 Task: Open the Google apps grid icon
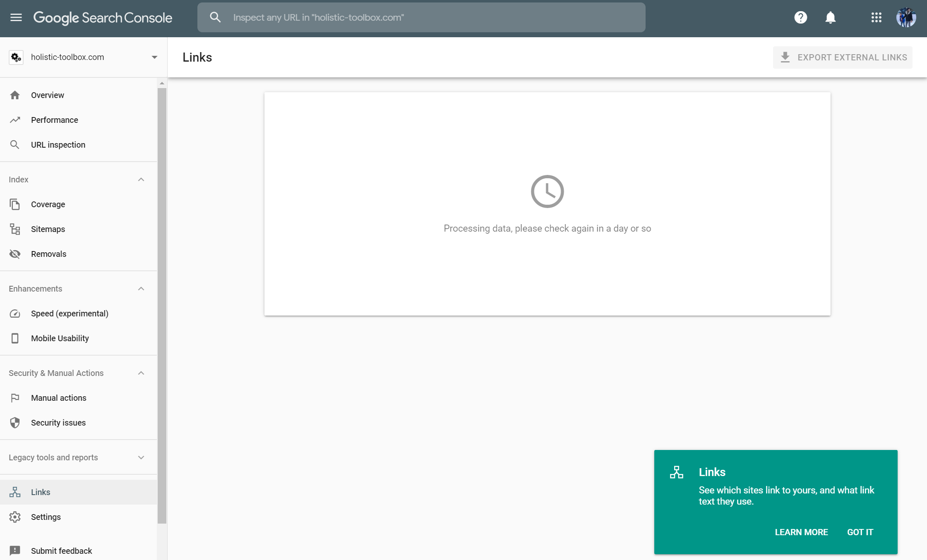[876, 17]
